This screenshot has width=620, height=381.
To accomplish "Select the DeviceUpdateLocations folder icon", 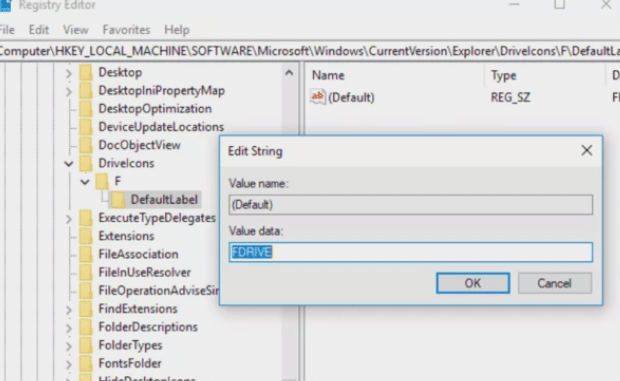I will (x=86, y=127).
